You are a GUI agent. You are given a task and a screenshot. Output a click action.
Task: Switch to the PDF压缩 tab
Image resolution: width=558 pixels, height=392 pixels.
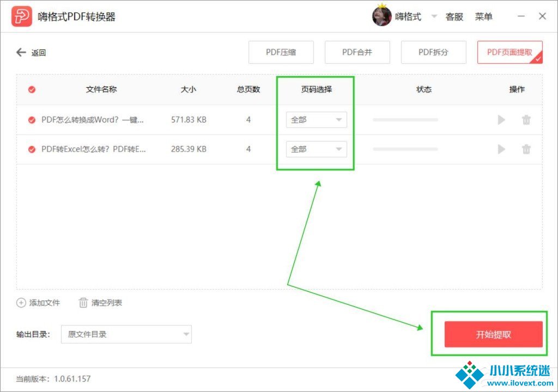coord(281,52)
